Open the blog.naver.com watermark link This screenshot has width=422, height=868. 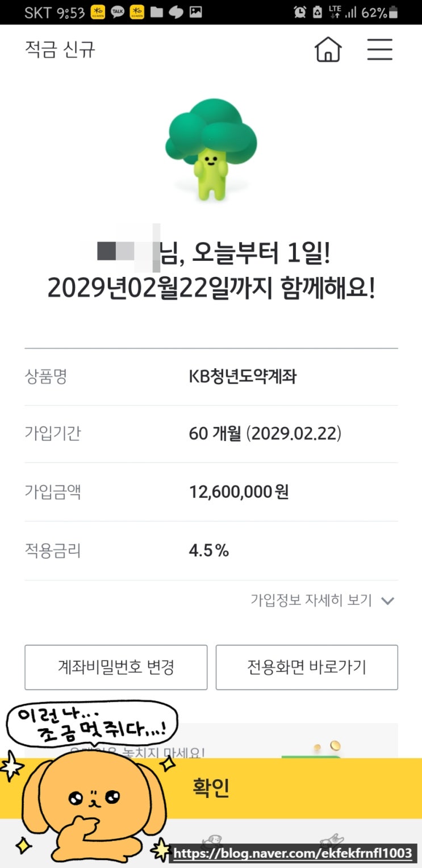pos(293,853)
